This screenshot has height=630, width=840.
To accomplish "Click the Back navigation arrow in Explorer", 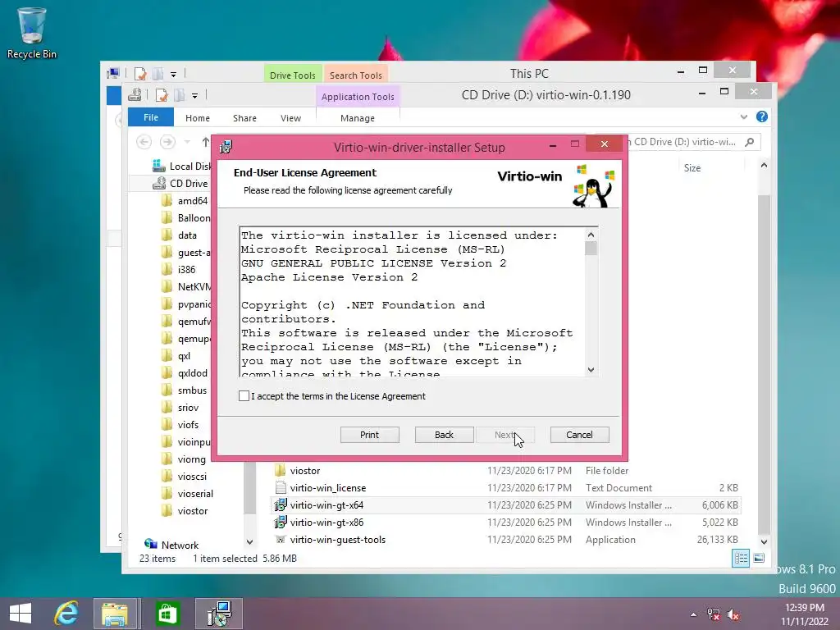I will click(x=144, y=142).
